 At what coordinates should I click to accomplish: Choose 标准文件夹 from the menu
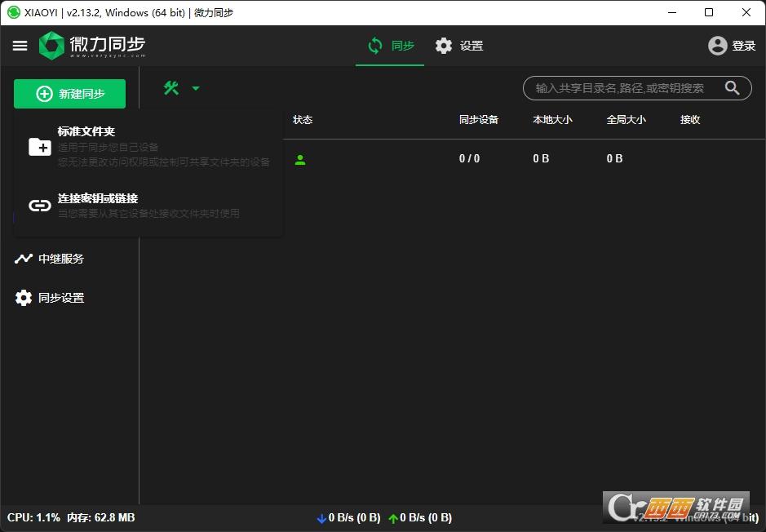(148, 147)
